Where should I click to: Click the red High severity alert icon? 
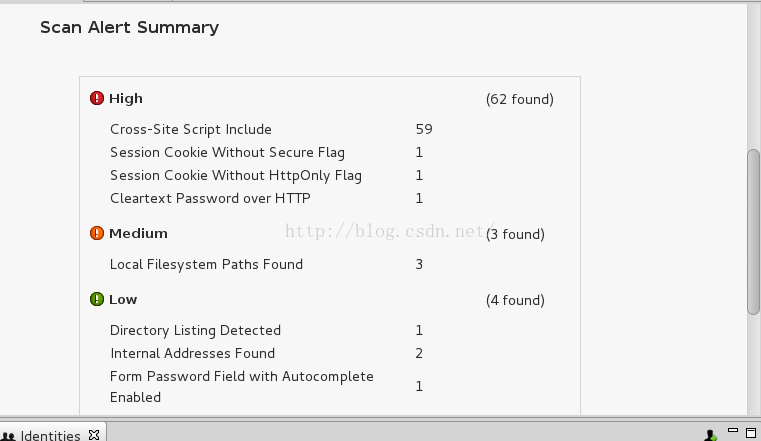click(x=97, y=98)
